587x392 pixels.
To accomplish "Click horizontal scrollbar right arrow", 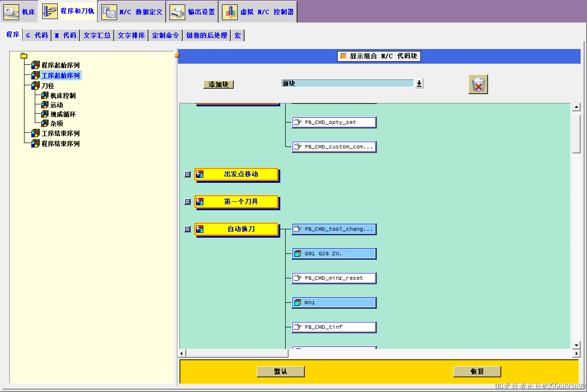I will click(576, 353).
